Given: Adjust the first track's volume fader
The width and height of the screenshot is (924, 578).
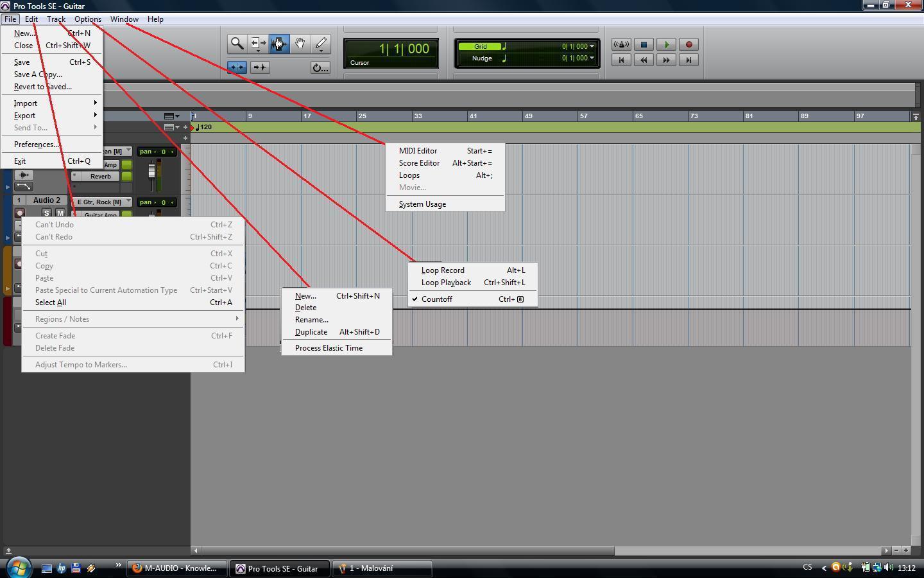Looking at the screenshot, I should click(x=152, y=171).
